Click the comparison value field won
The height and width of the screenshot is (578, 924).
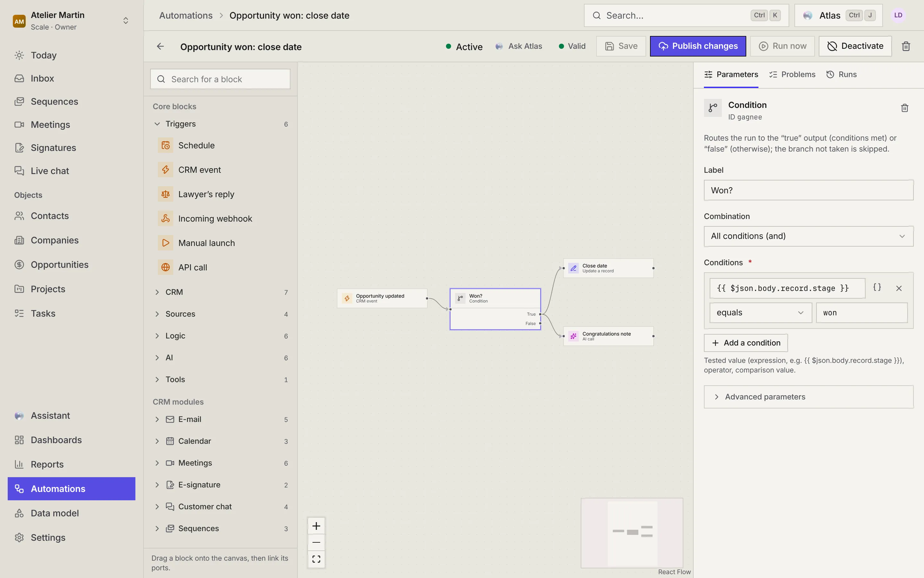point(861,313)
